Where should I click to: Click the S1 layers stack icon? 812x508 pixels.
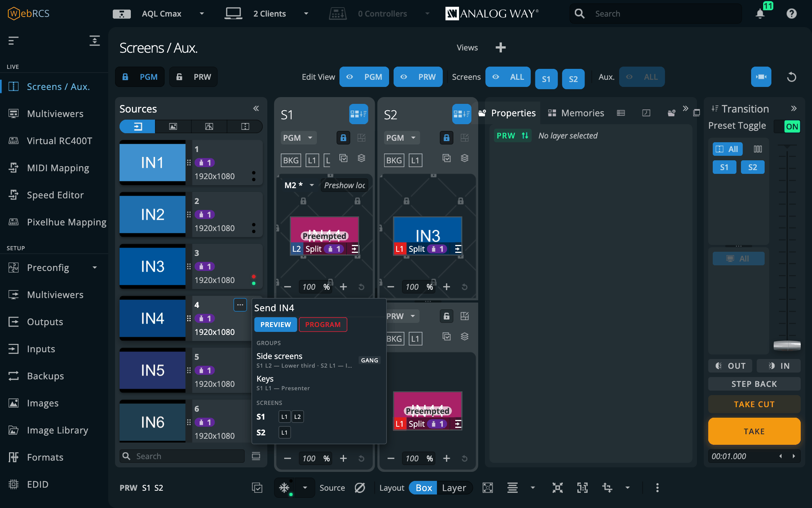click(361, 158)
